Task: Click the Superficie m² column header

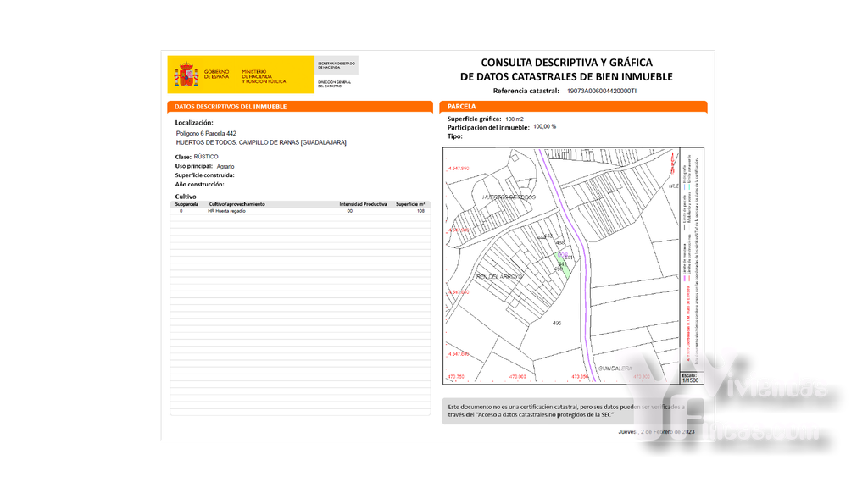Action: (410, 204)
